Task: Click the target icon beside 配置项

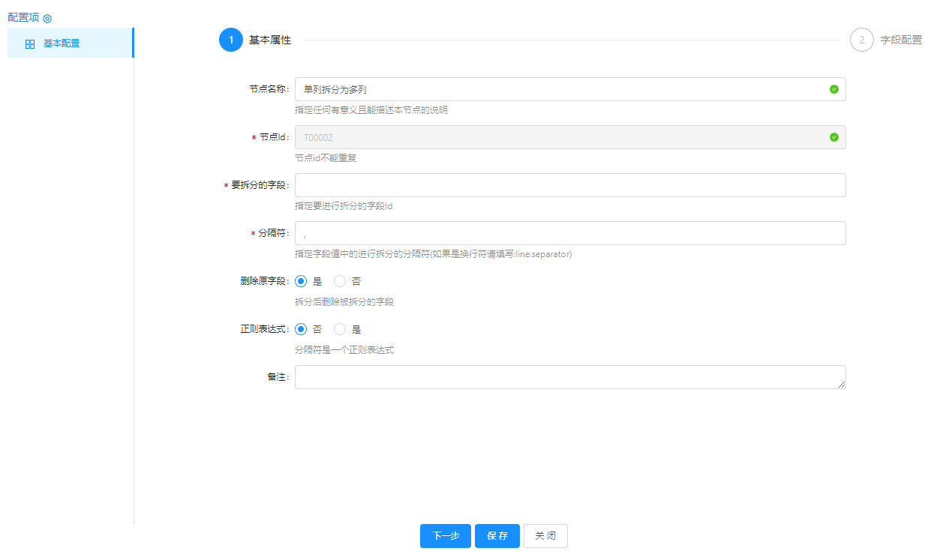Action: tap(47, 18)
